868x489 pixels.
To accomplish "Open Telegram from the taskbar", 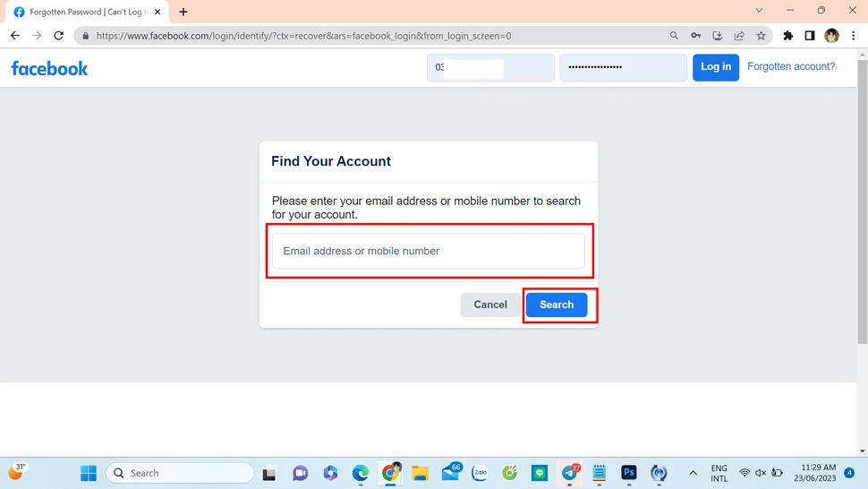I will pyautogui.click(x=570, y=473).
